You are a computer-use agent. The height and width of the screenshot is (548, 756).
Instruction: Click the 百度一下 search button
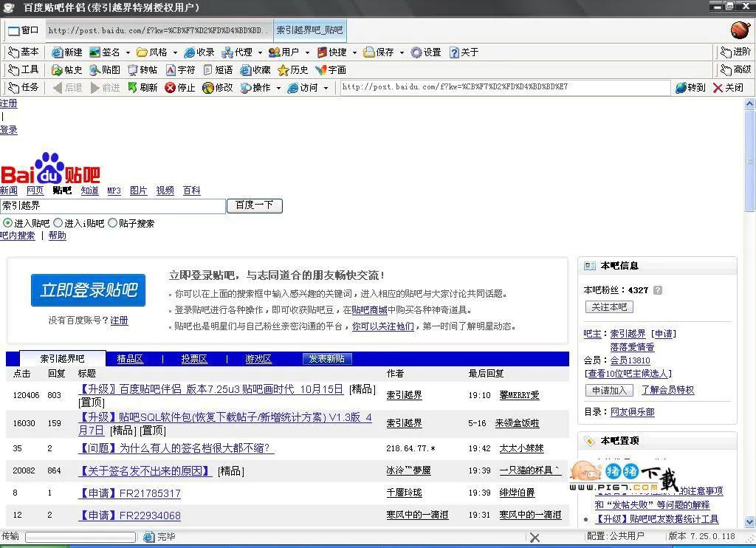coord(254,206)
